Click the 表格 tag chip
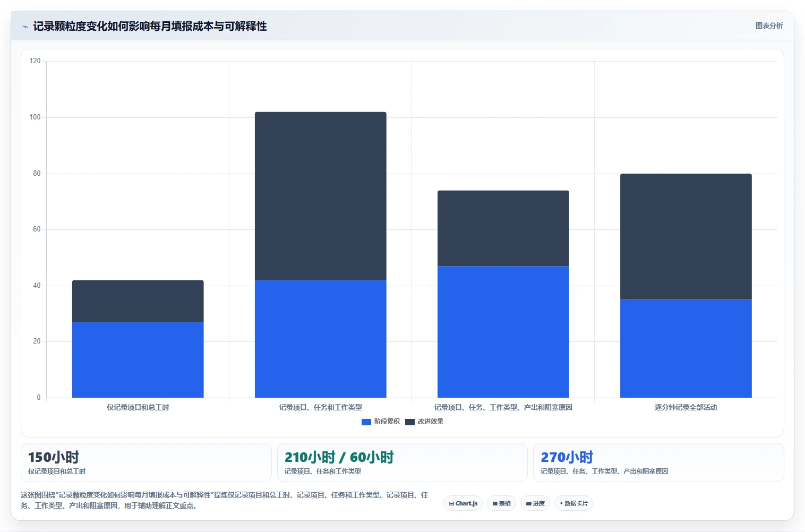This screenshot has height=532, width=805. click(x=501, y=503)
